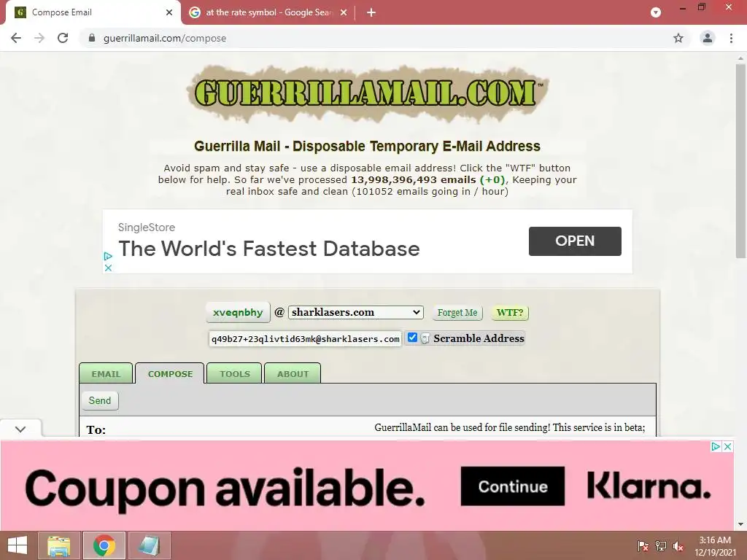The width and height of the screenshot is (747, 560).
Task: Close the SingleStore ad with X
Action: (x=108, y=268)
